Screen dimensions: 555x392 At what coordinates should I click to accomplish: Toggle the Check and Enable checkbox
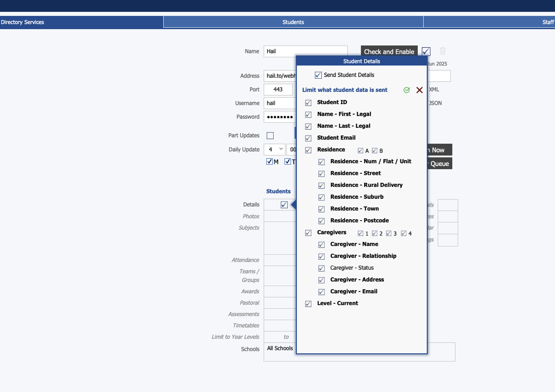[x=426, y=51]
